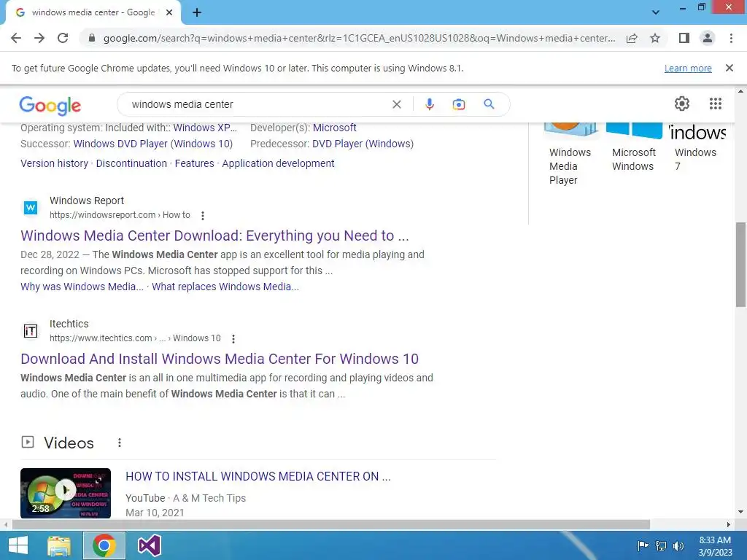
Task: Reload the current page
Action: (63, 38)
